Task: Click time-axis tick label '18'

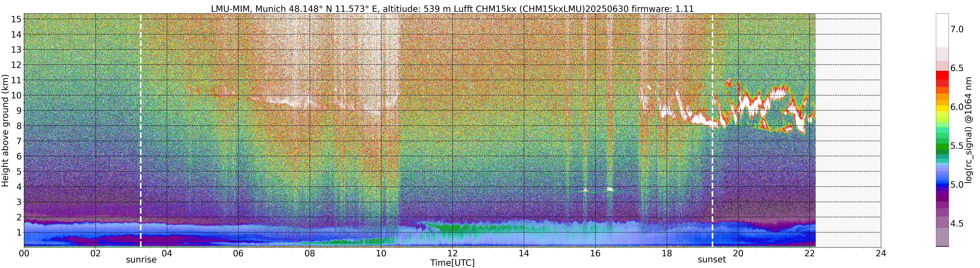Action: pos(666,254)
